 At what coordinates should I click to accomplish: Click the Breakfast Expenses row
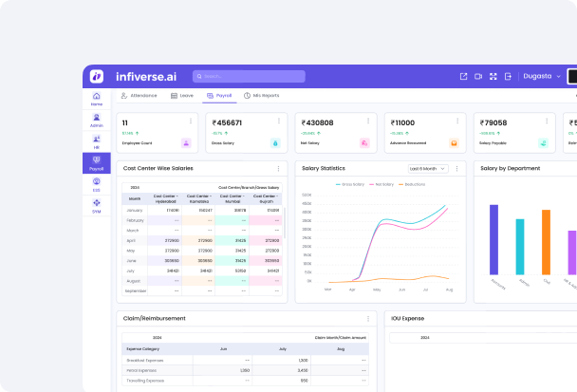(x=245, y=361)
